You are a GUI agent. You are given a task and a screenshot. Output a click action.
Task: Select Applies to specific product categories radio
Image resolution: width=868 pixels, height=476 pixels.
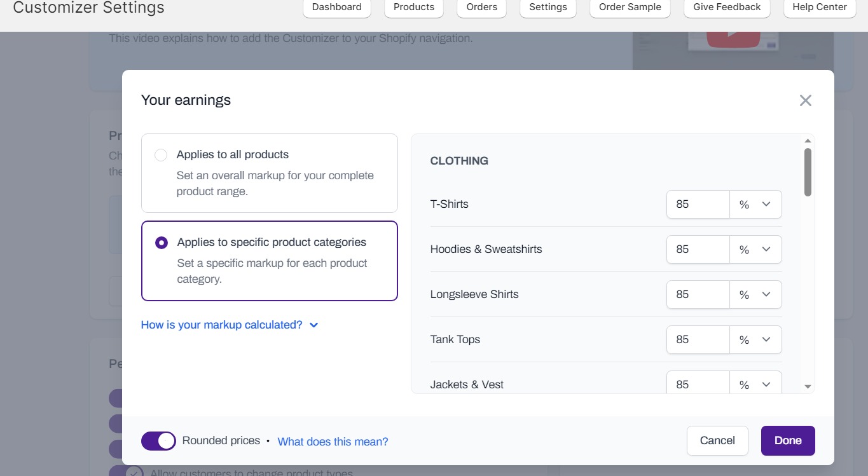point(162,243)
